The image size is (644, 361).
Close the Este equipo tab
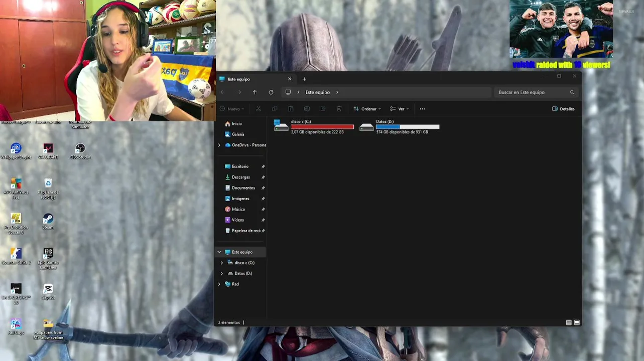tap(290, 79)
